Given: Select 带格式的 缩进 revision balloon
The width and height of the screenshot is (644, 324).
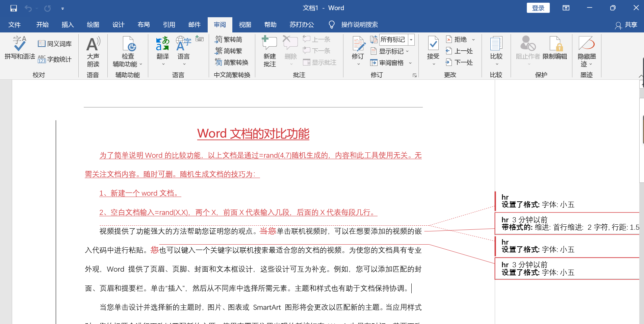Looking at the screenshot, I should [567, 223].
